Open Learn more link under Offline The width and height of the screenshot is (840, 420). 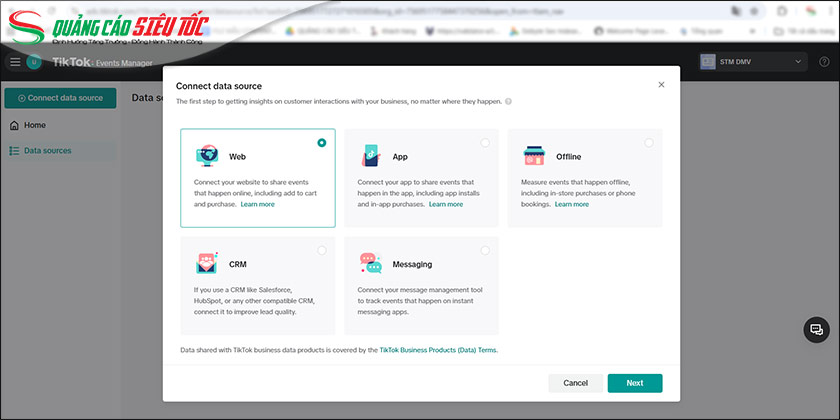[x=572, y=204]
